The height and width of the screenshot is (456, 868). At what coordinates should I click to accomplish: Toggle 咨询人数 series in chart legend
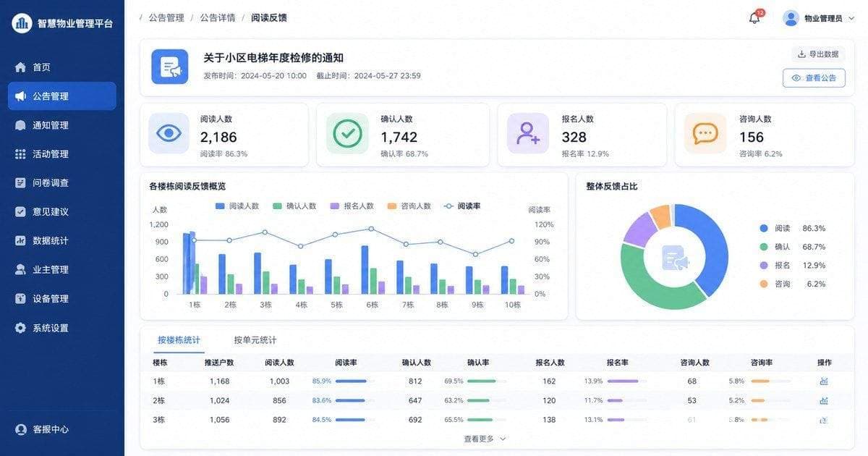coord(409,206)
